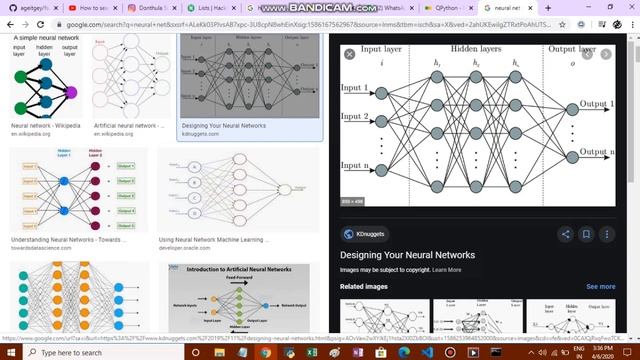This screenshot has height=360, width=640.
Task: Open Microsoft Edge from taskbar
Action: (404, 352)
